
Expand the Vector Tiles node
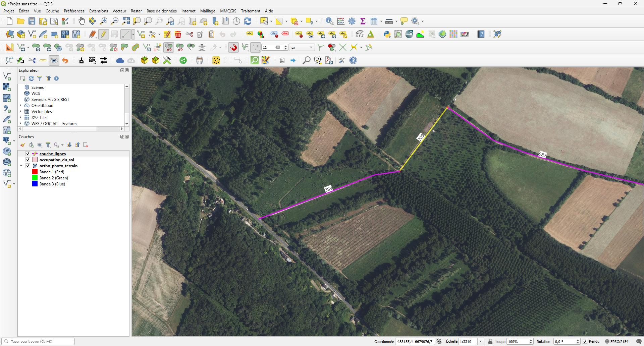pos(20,111)
